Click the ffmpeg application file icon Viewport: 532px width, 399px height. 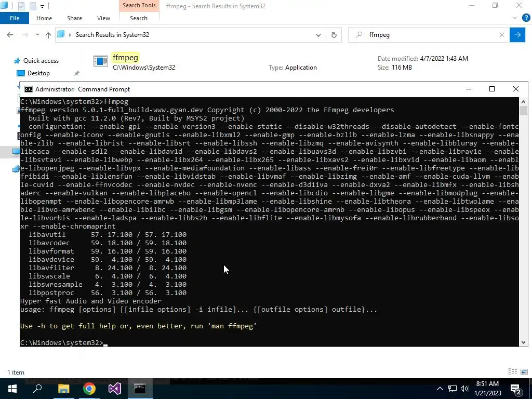coord(100,61)
